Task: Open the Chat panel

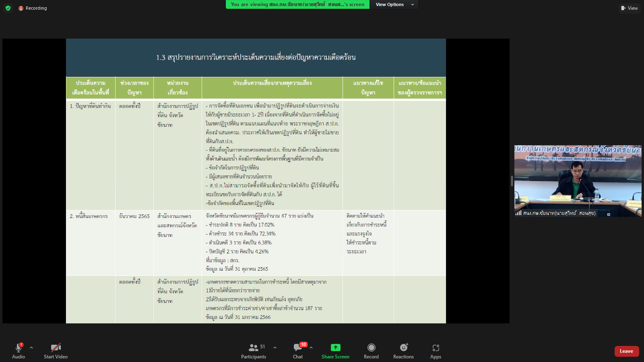Action: 298,351
